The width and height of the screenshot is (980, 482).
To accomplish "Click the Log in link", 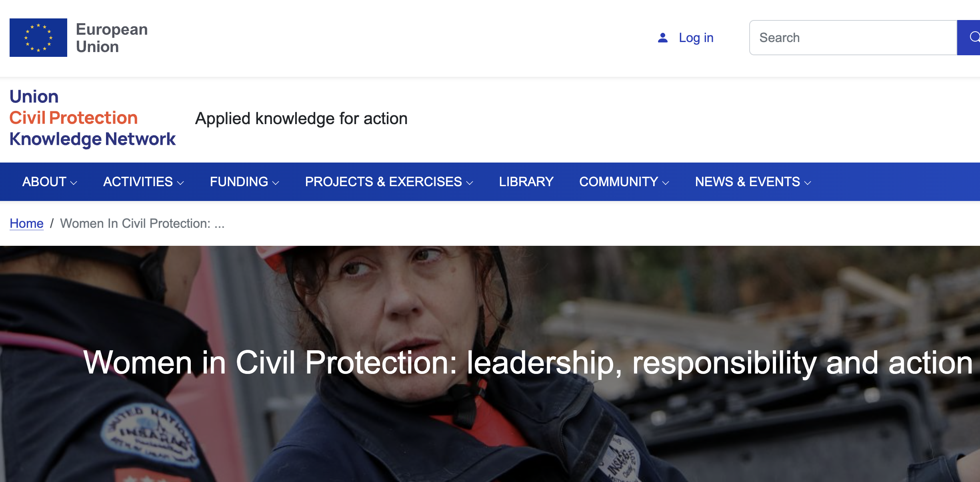I will point(696,38).
